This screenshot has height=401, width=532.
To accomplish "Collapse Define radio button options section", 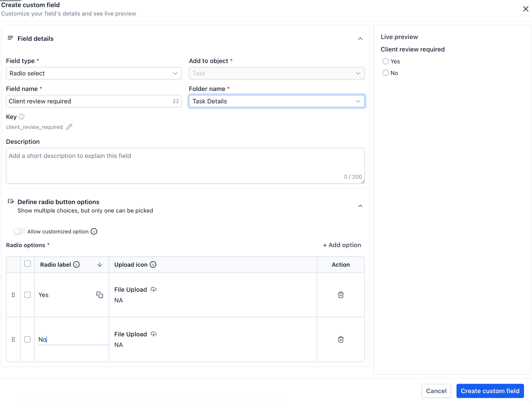I will point(360,206).
